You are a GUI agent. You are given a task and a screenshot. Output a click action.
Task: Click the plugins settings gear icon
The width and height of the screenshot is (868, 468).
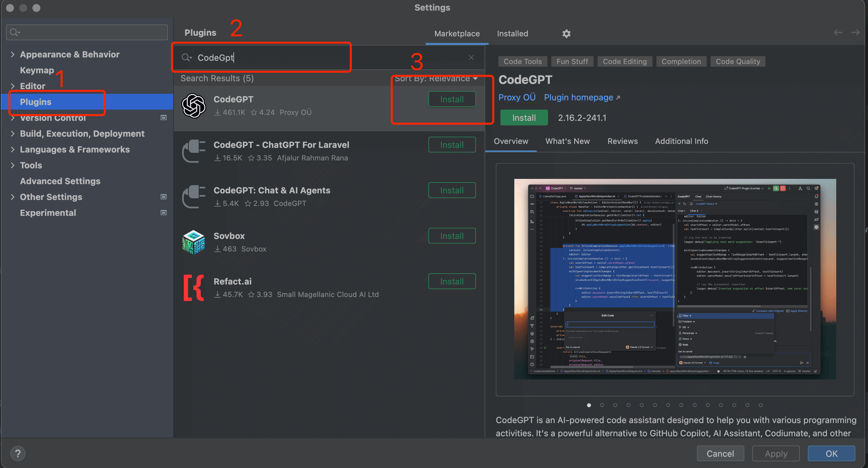click(566, 34)
